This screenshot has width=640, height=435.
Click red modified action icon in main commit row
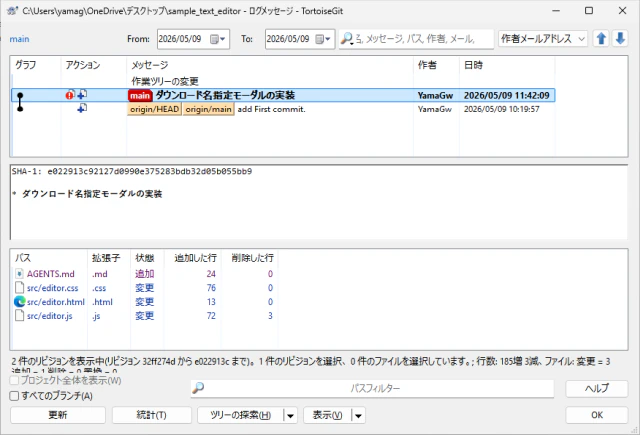point(70,95)
